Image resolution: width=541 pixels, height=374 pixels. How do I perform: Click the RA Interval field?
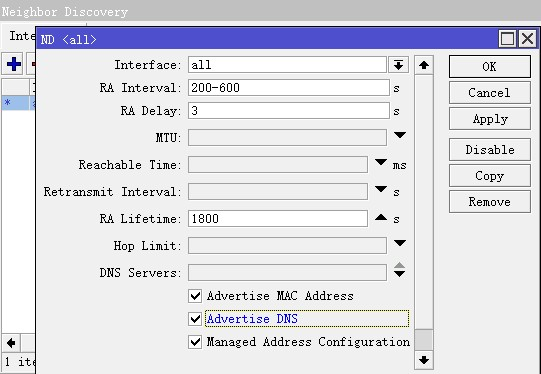[x=289, y=88]
